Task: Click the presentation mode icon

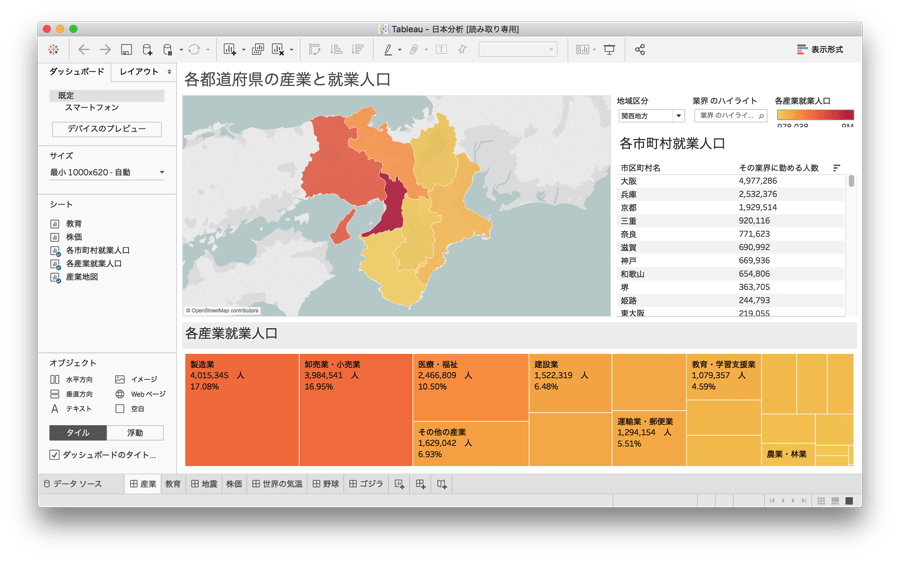Action: click(x=610, y=49)
